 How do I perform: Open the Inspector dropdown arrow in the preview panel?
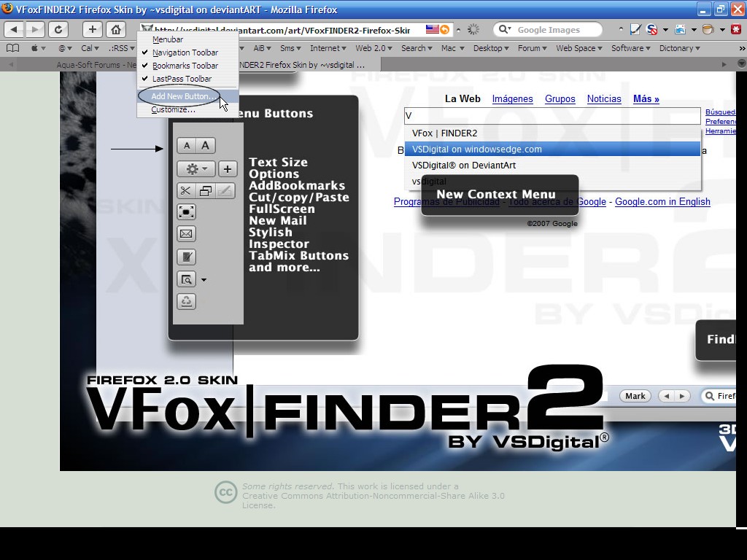[204, 280]
